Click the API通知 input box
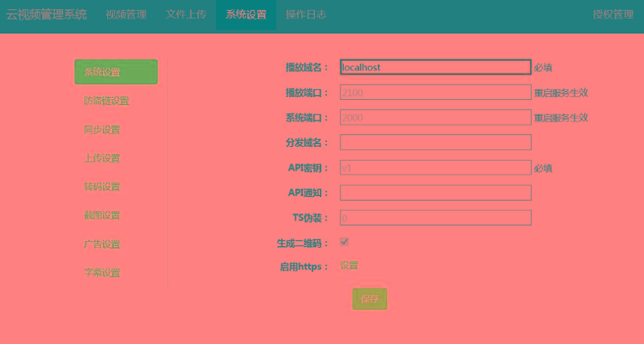This screenshot has width=644, height=344. click(x=435, y=193)
